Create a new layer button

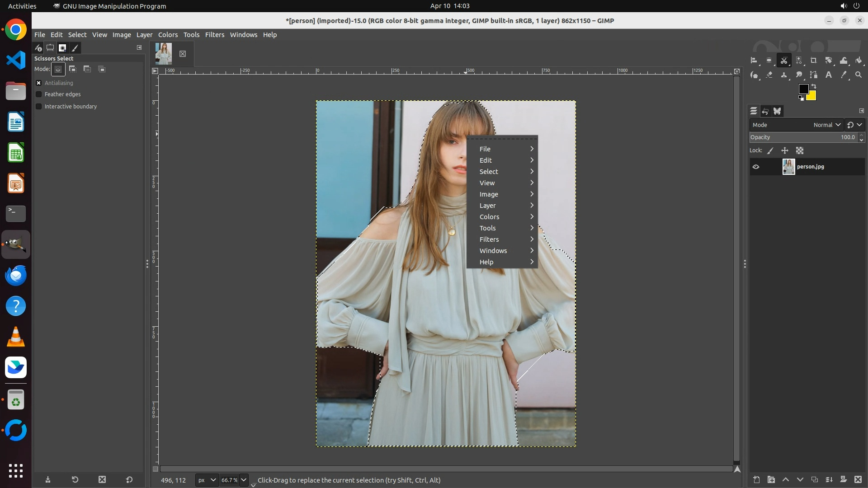(756, 479)
